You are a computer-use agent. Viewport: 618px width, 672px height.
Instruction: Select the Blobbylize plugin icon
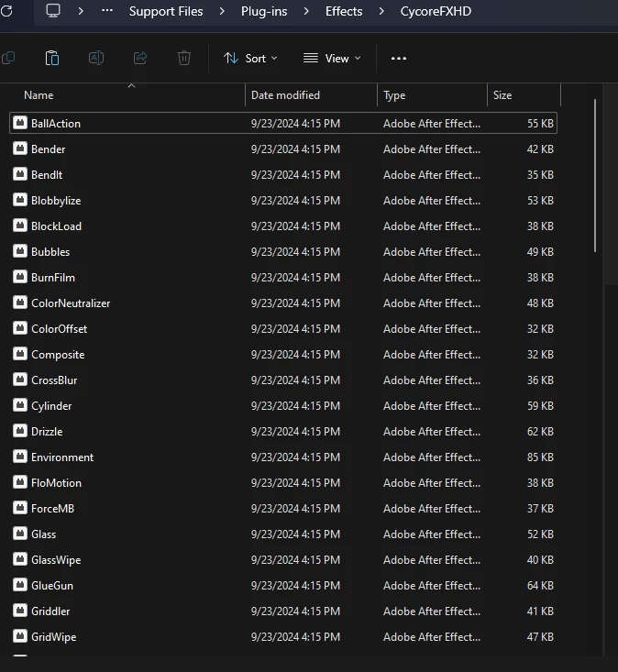(20, 200)
